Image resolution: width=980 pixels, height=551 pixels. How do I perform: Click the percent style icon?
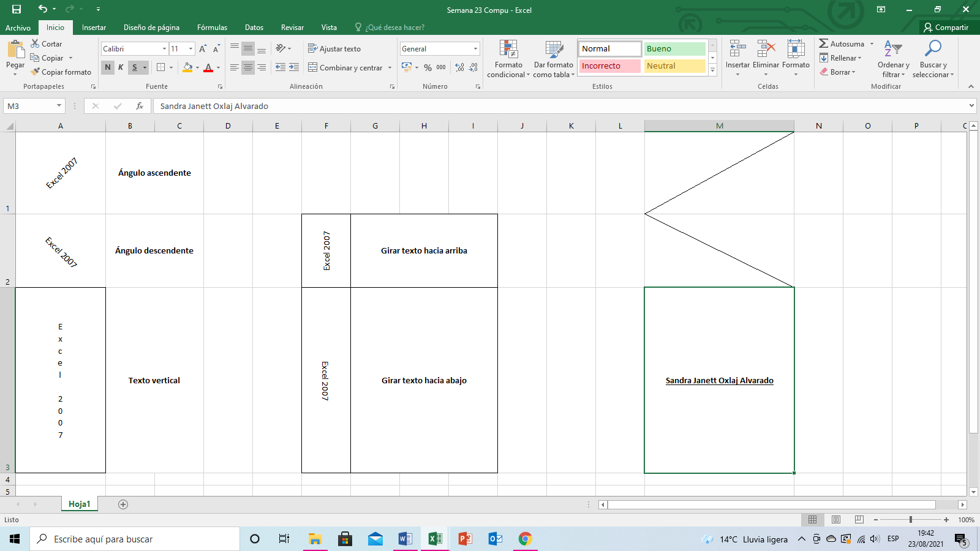point(428,67)
